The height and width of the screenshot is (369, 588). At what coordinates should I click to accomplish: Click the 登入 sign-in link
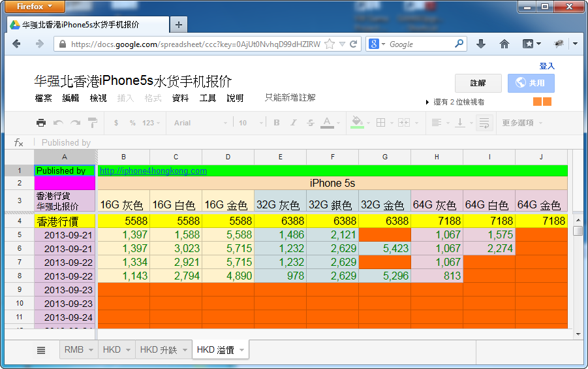pos(547,66)
